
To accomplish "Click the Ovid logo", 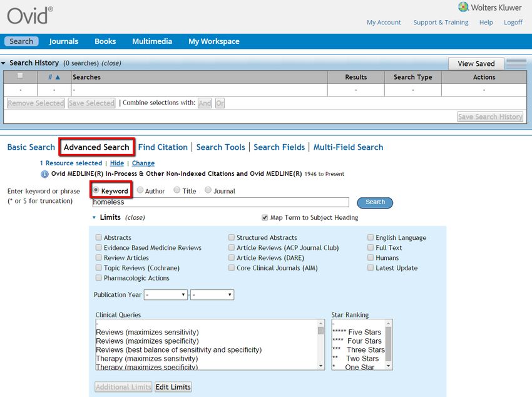I will tap(30, 16).
